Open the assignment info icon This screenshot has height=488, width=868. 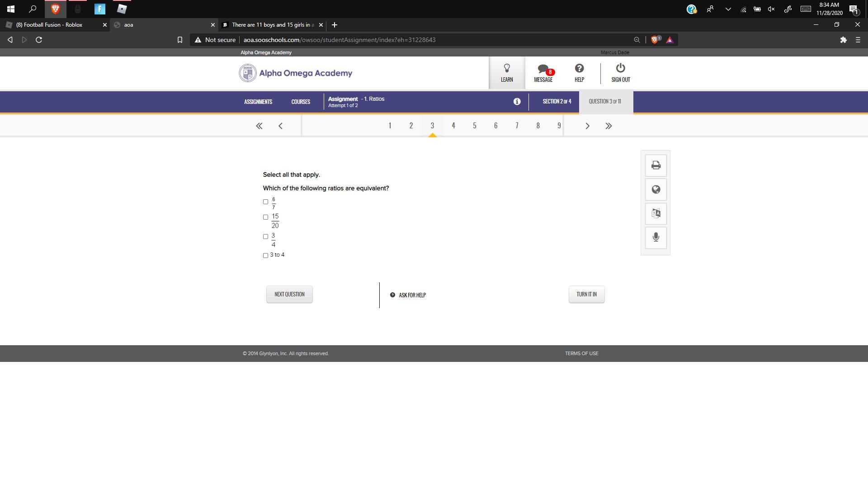517,102
